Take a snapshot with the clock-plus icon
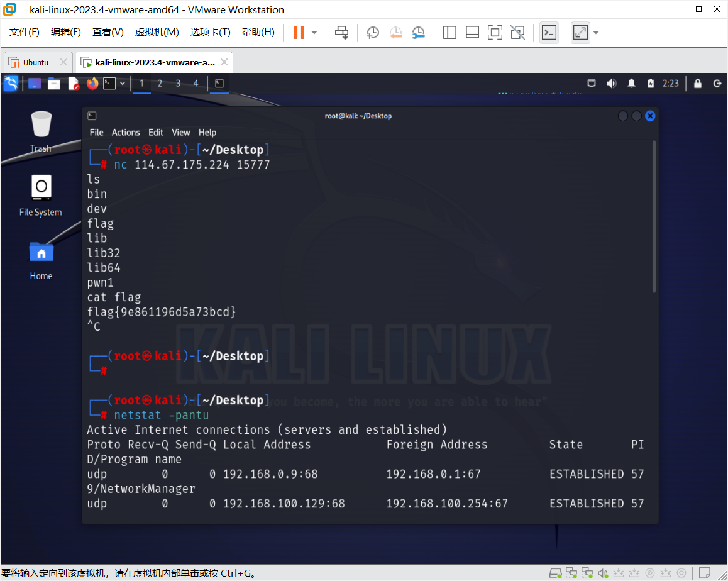 [x=372, y=33]
